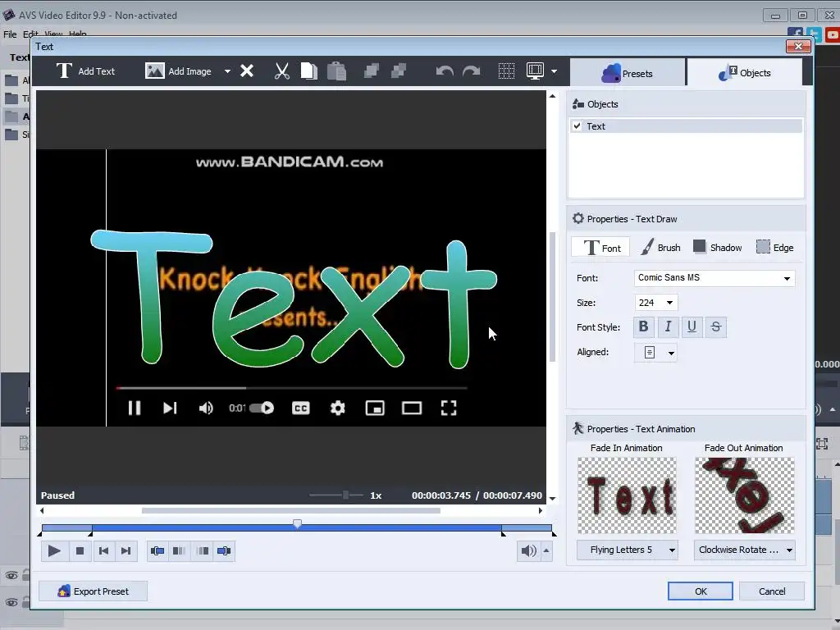Open the Brush properties tab

[x=661, y=248]
